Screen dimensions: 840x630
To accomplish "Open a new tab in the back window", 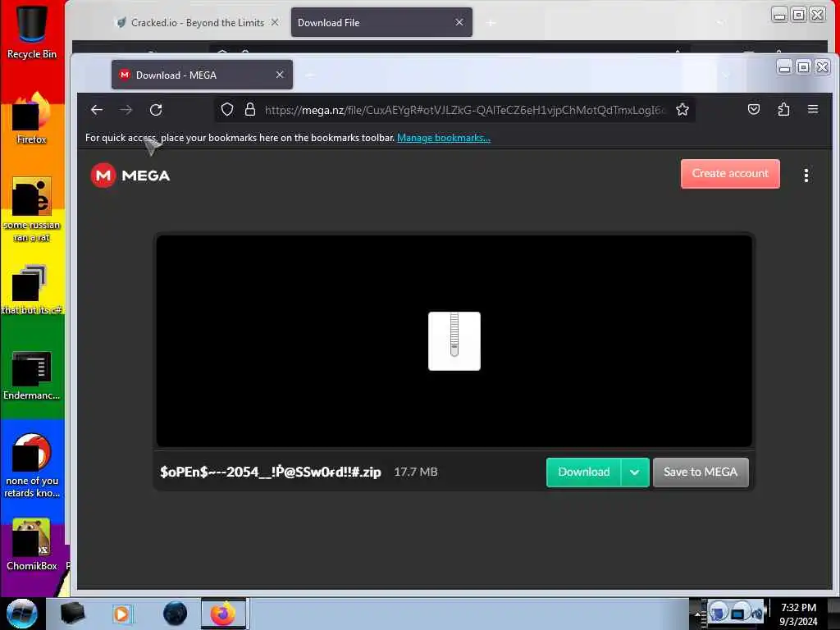I will [x=491, y=22].
